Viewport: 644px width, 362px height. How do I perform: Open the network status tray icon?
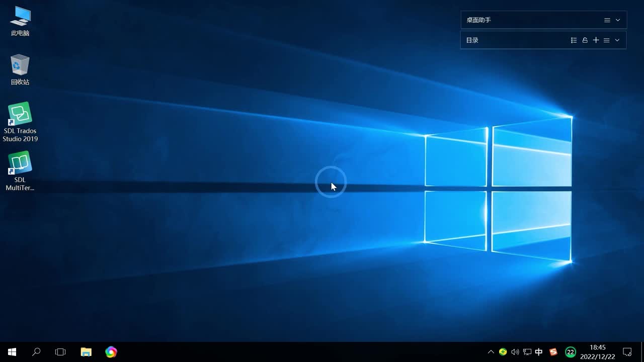pos(527,352)
